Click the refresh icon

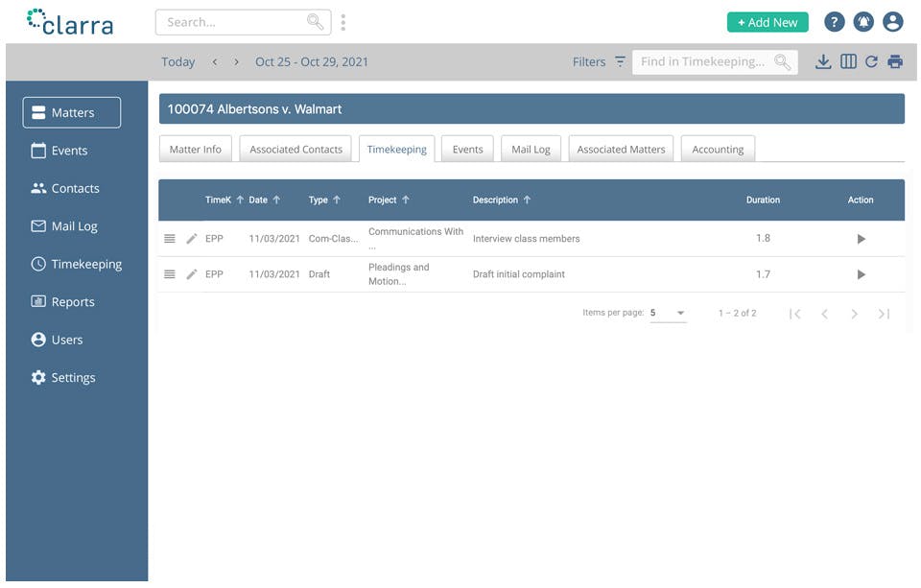click(871, 61)
